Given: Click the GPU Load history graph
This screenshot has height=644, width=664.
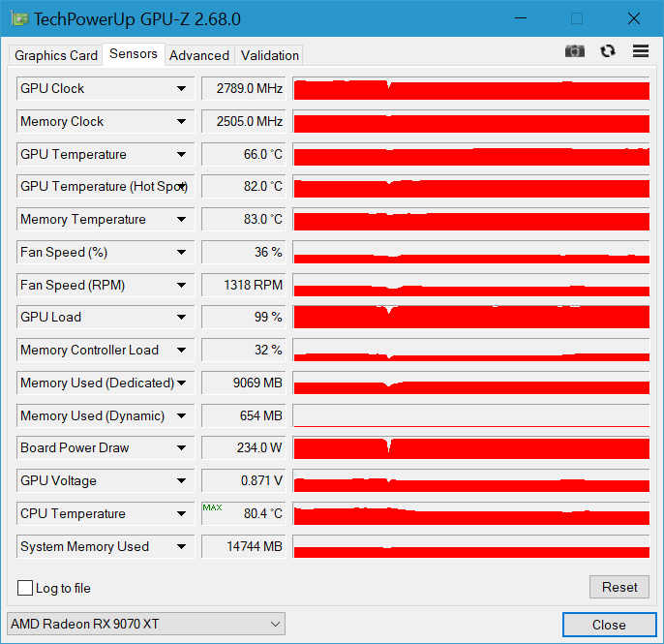Looking at the screenshot, I should point(470,317).
